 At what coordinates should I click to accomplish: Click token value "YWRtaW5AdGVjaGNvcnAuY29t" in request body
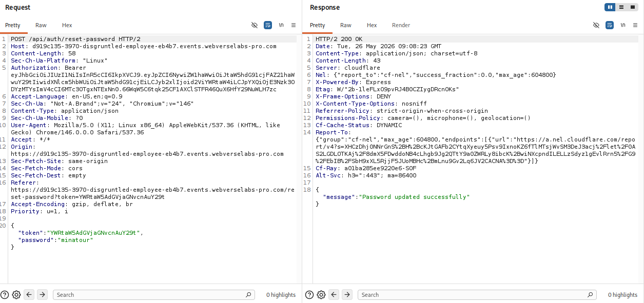93,233
